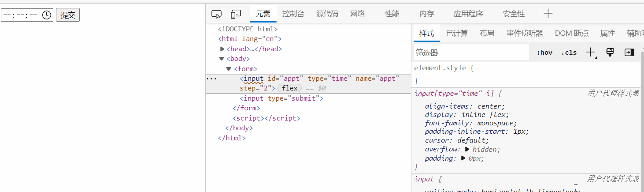Click the new style rule plus icon
644x192 pixels.
point(591,53)
